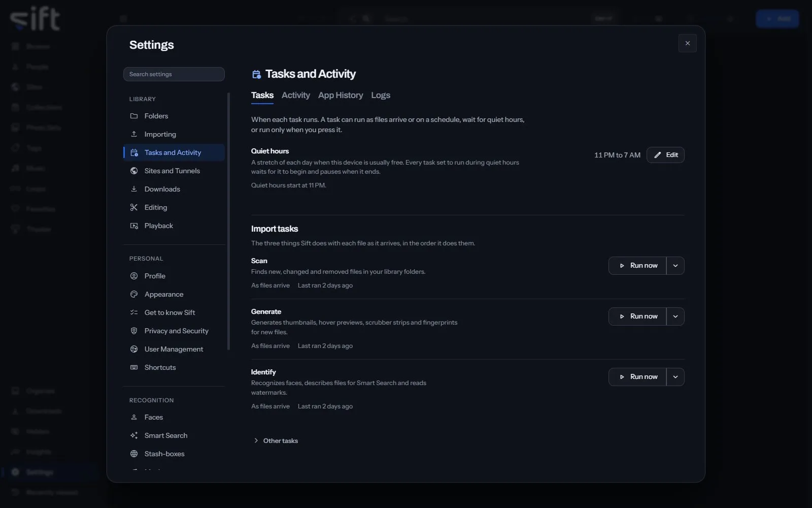Open Get to know Sift checklist icon

pos(134,312)
